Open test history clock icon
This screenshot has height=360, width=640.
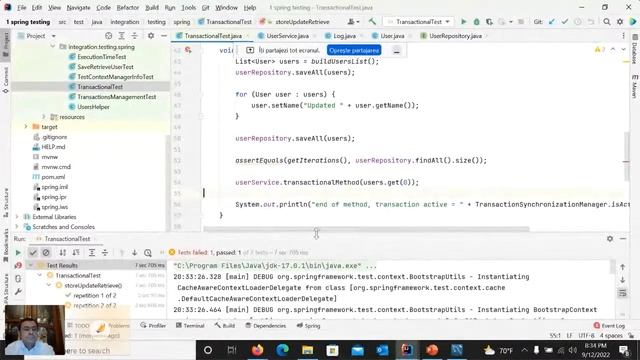point(148,253)
